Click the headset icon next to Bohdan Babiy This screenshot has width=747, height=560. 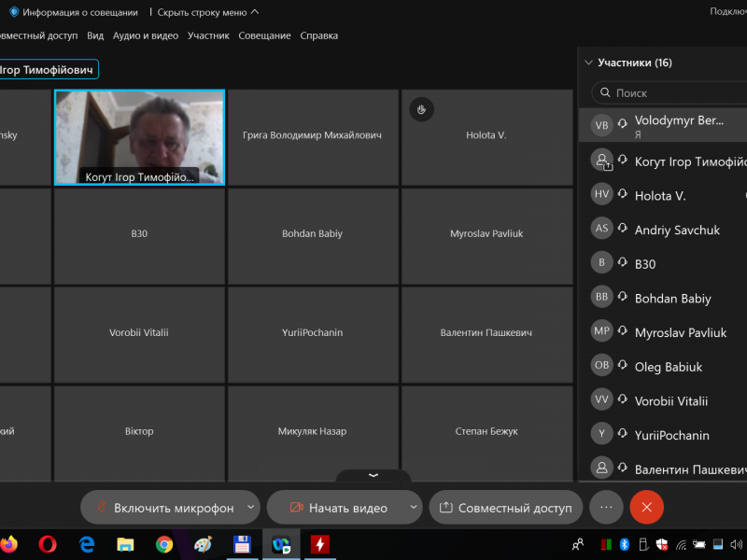(x=623, y=298)
